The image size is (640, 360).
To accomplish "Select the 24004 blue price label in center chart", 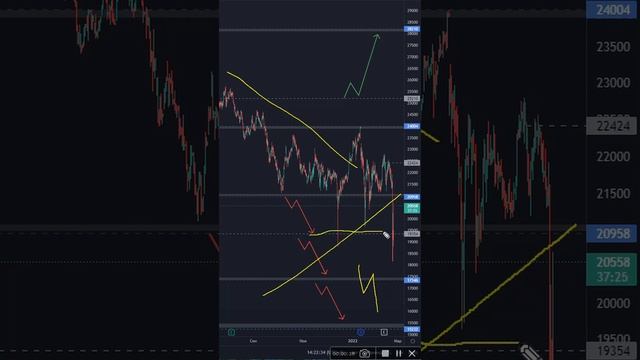I will 411,127.
